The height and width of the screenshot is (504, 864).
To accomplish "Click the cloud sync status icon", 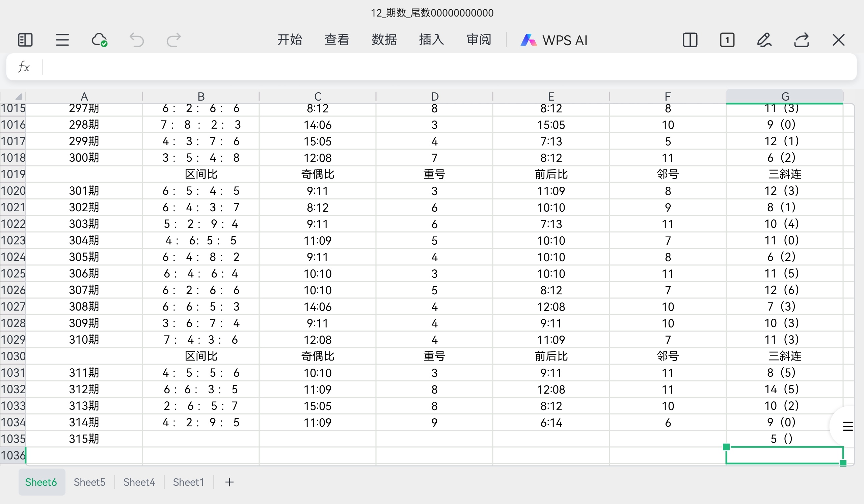I will click(100, 40).
